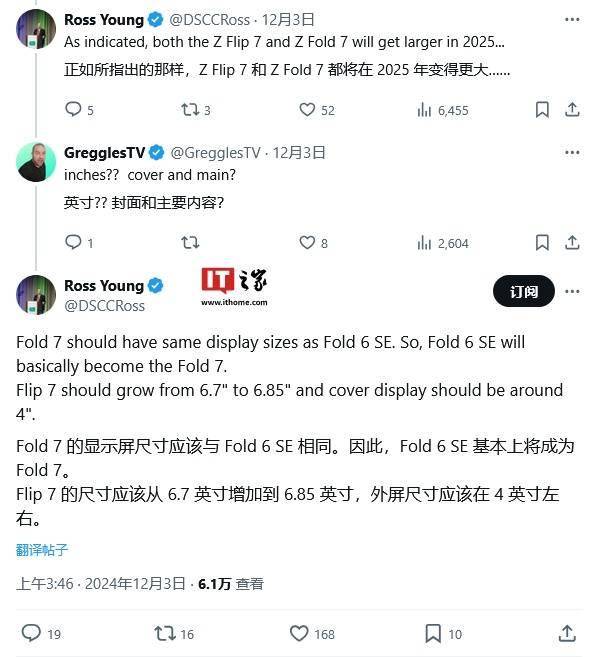
Task: Share the main Fold 7 tweet
Action: pos(567,633)
